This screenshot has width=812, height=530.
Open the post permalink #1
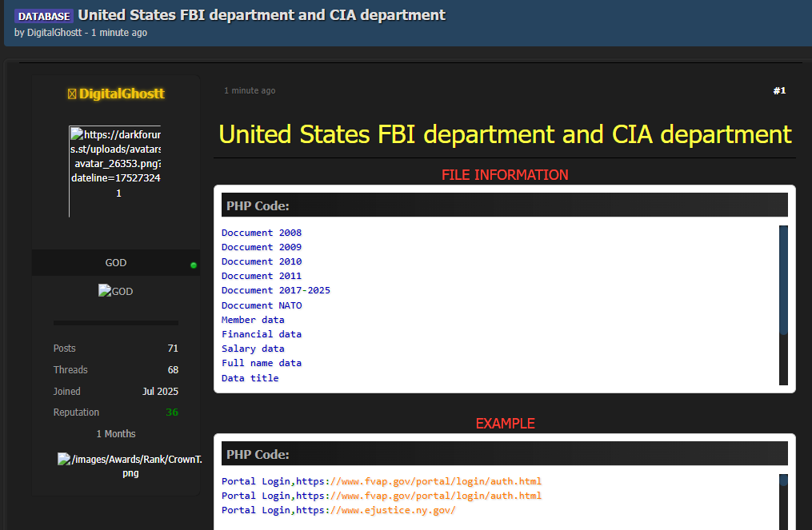point(778,91)
